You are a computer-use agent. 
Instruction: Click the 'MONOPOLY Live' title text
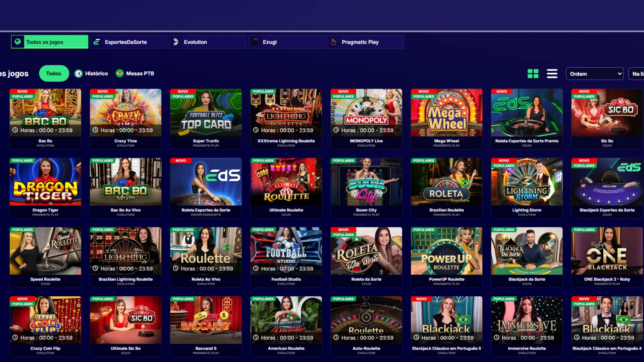tap(366, 141)
